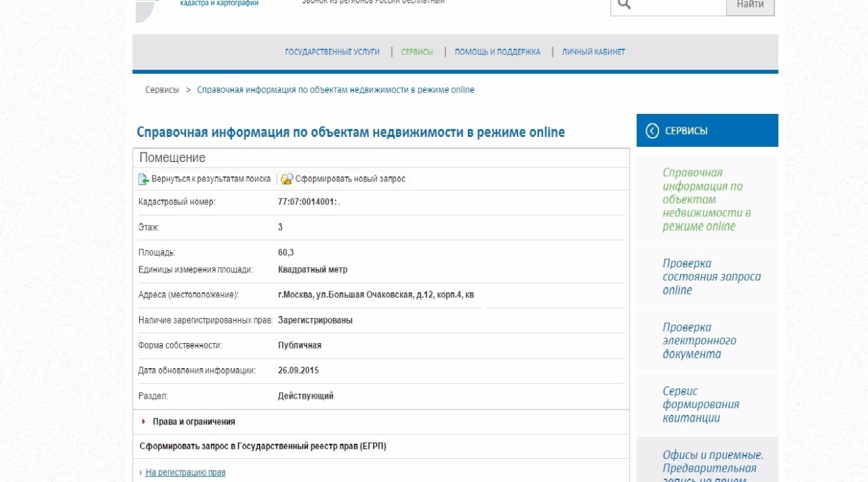Click Вернуться к результатам поиска
The image size is (868, 482).
211,179
